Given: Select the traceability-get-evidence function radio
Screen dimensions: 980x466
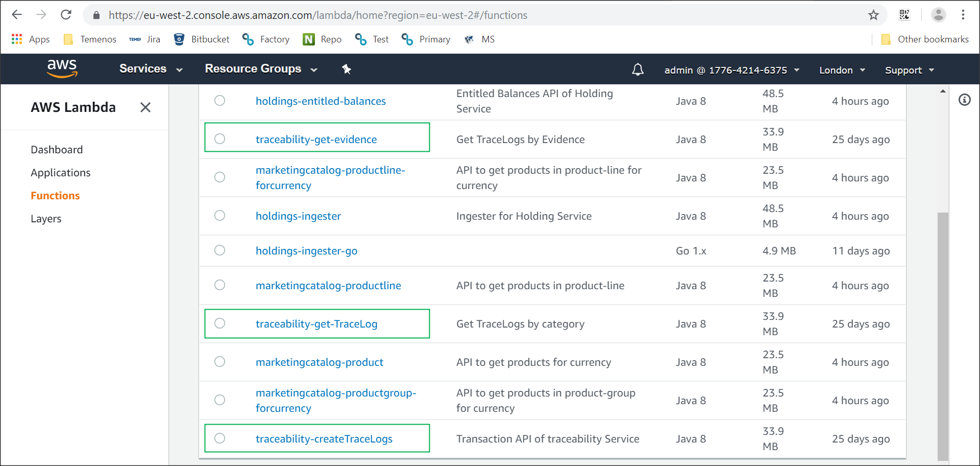Looking at the screenshot, I should tap(219, 139).
